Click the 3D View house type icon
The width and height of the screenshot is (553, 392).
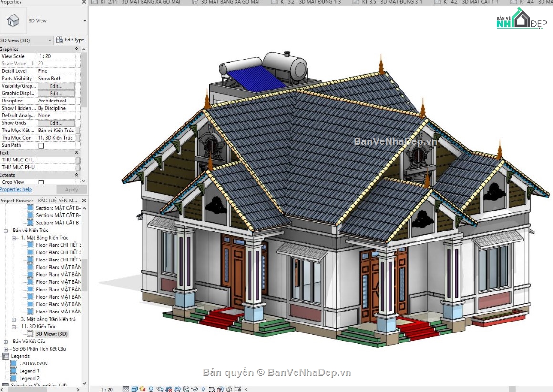point(13,20)
